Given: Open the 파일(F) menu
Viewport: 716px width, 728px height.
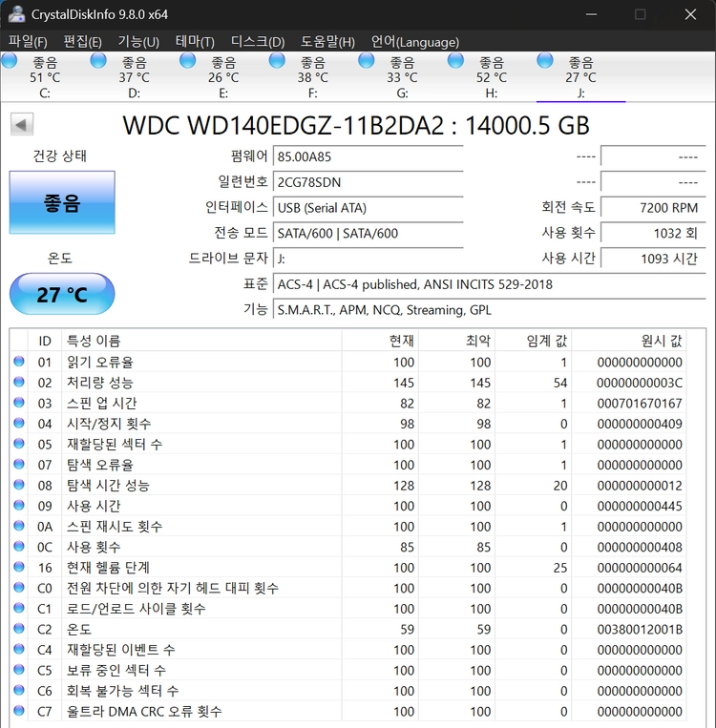Looking at the screenshot, I should point(28,42).
